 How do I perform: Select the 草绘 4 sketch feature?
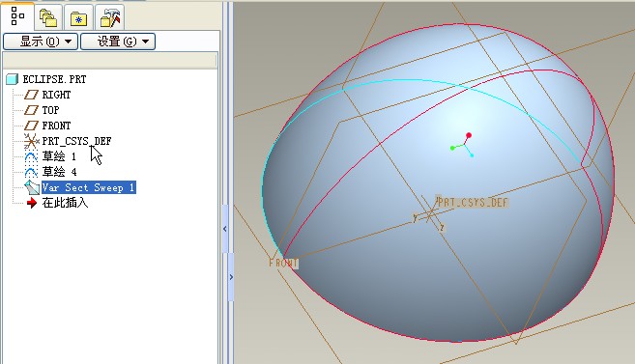tap(59, 172)
